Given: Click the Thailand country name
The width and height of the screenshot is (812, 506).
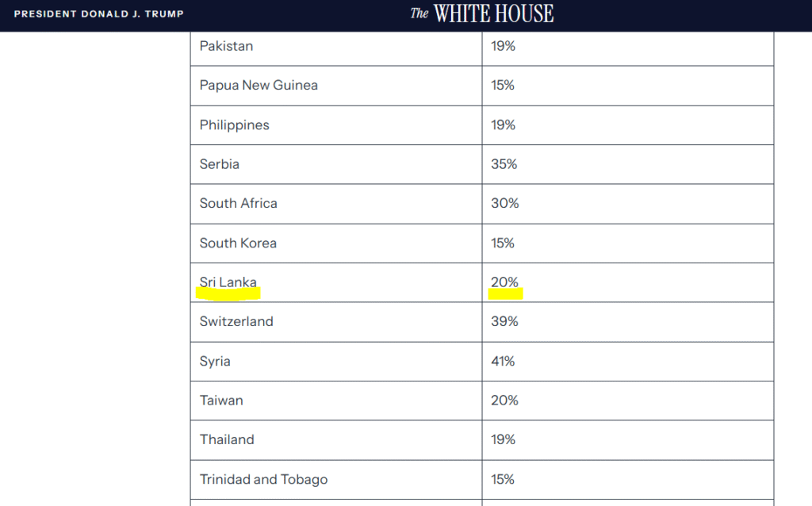Looking at the screenshot, I should 227,439.
